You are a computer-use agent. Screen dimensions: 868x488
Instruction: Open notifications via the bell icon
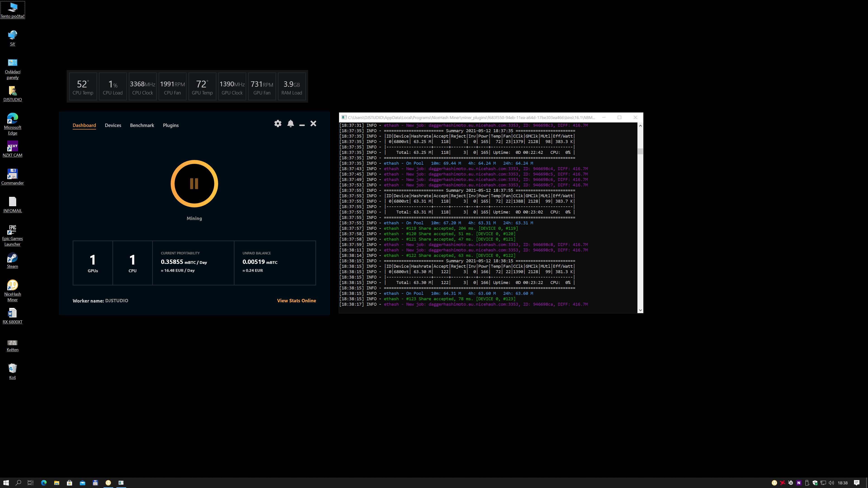coord(291,124)
